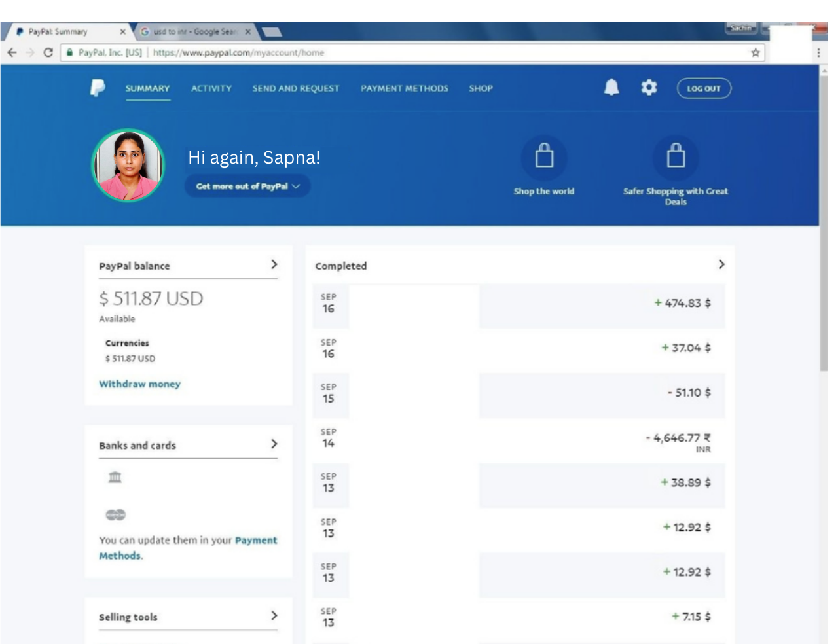
Task: Open a new browser tab
Action: click(272, 31)
